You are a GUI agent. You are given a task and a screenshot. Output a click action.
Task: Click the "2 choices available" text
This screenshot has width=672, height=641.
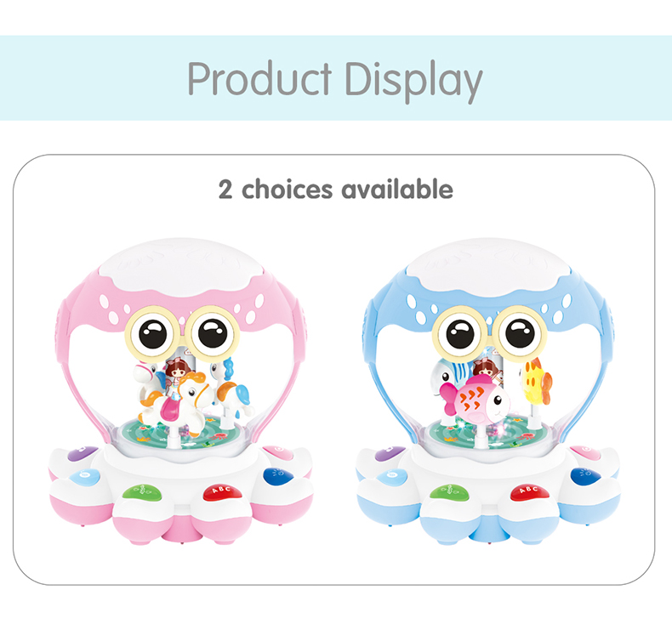335,190
